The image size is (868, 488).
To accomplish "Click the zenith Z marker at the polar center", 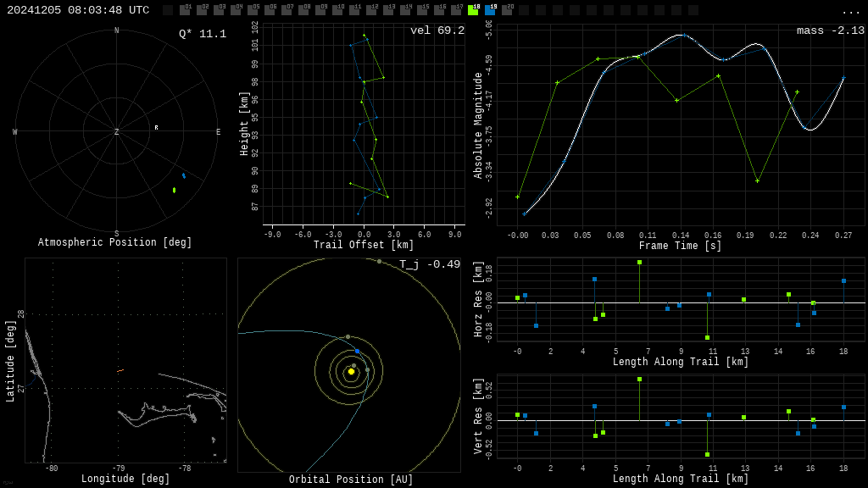I will point(117,132).
